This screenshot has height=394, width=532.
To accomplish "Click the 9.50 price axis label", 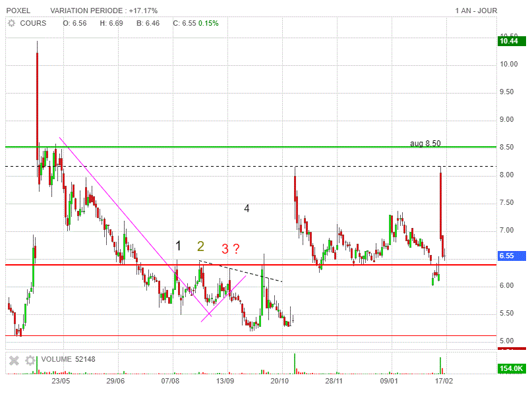I will 506,92.
